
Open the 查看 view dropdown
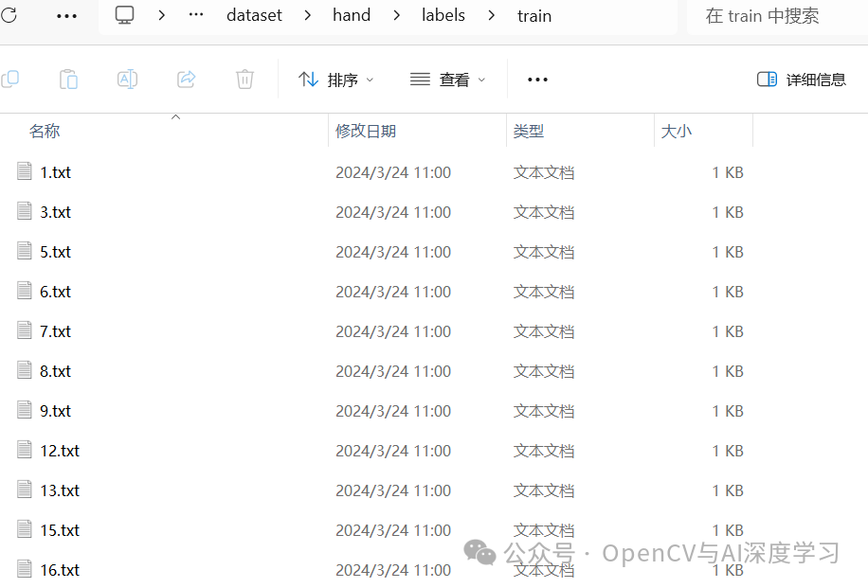coord(448,80)
